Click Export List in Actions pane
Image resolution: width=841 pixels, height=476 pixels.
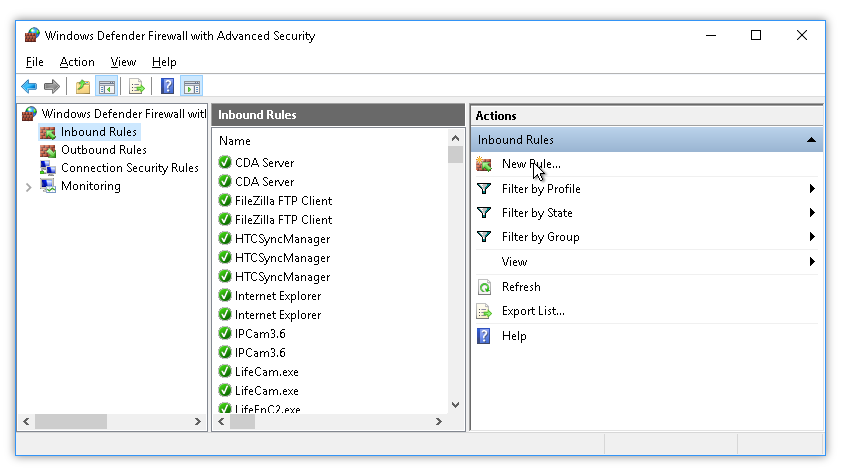[533, 311]
